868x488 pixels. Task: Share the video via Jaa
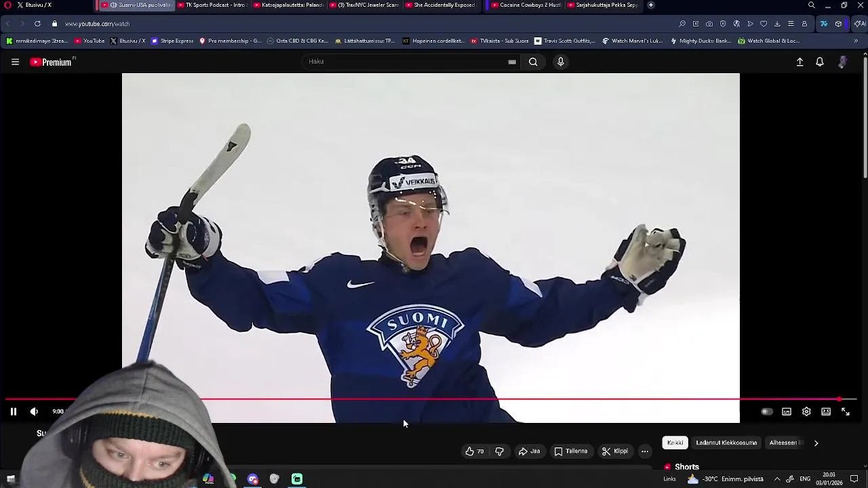tap(529, 451)
